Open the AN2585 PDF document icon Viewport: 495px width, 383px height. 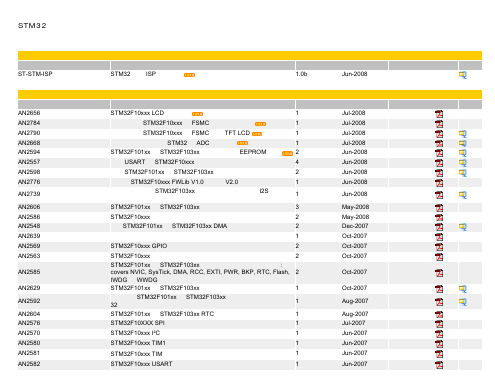click(439, 273)
